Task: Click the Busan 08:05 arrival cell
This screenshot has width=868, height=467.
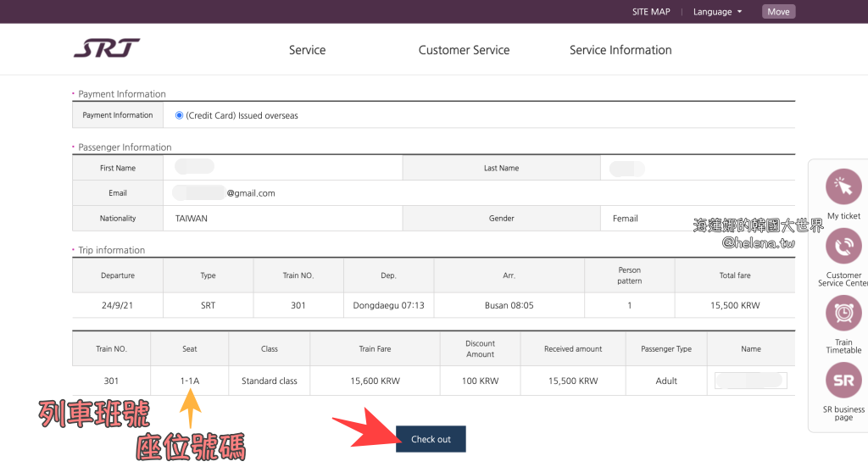Action: tap(509, 305)
